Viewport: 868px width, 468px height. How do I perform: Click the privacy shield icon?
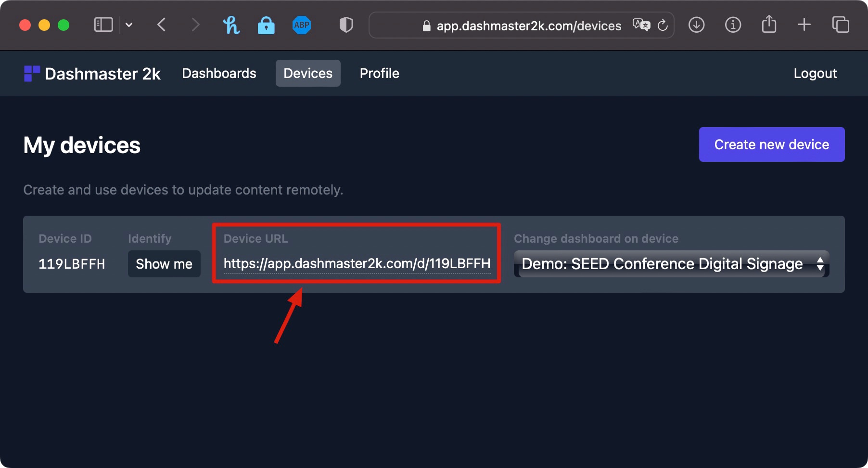[345, 25]
